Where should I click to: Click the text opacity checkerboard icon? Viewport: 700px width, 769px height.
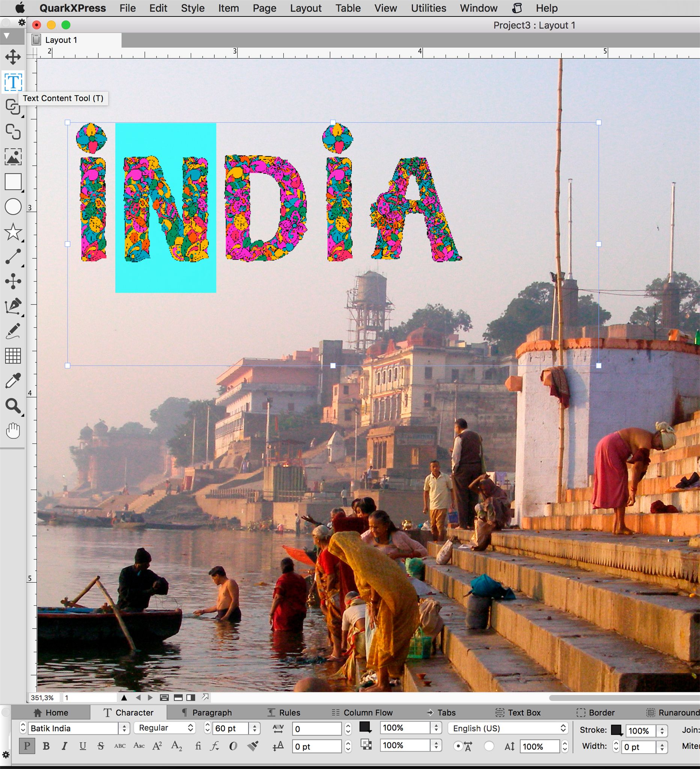tap(366, 745)
